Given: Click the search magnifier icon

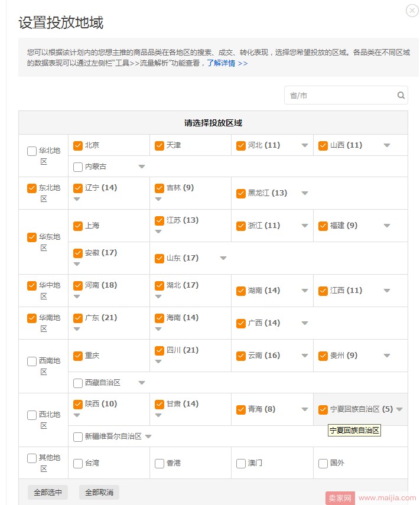Looking at the screenshot, I should 401,95.
